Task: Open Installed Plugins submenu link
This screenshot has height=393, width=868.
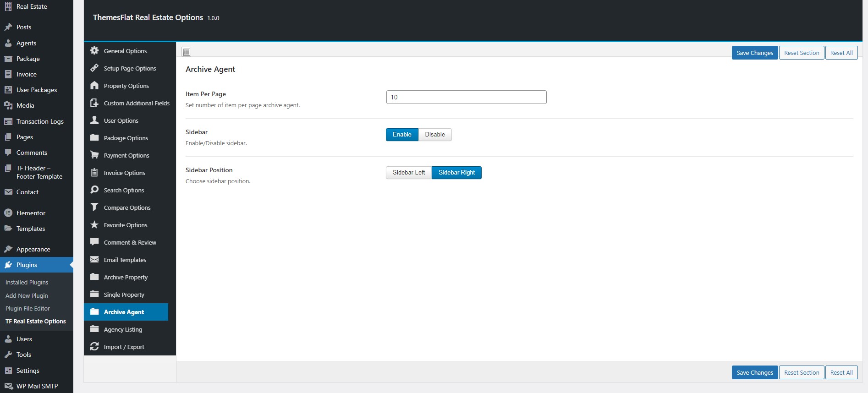Action: [x=27, y=283]
